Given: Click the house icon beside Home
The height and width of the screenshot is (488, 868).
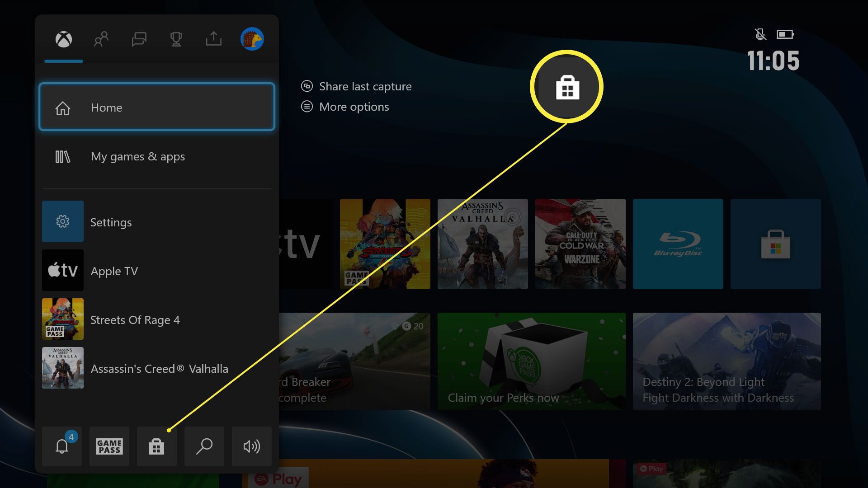Looking at the screenshot, I should [x=63, y=108].
